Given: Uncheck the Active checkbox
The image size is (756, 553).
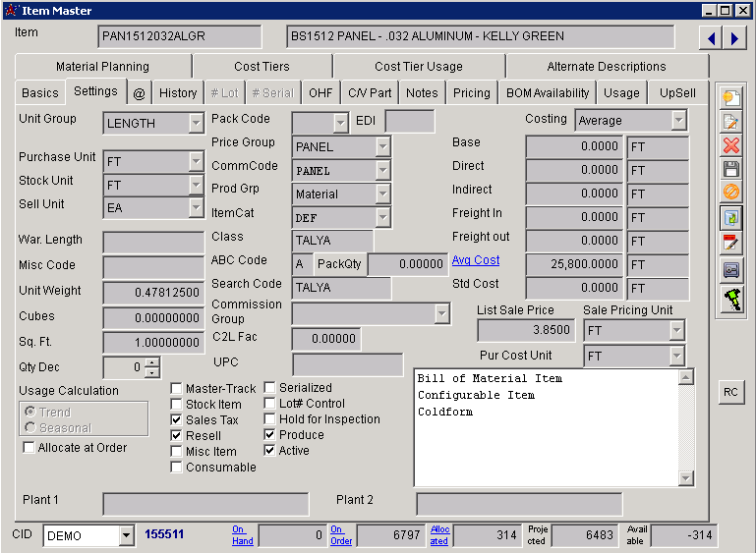Looking at the screenshot, I should (269, 451).
